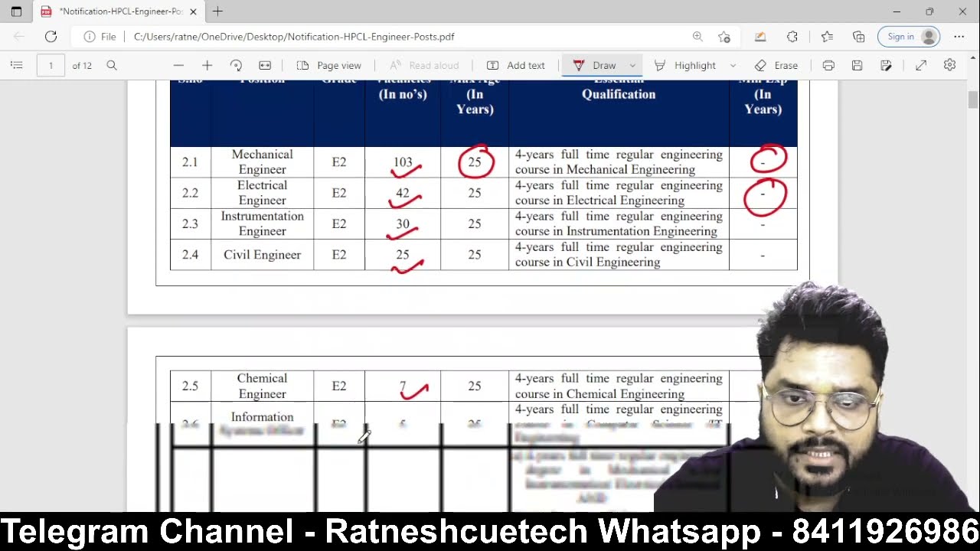Close the Notification-HPCL-Engineer tab
This screenshot has width=980, height=551.
click(x=193, y=11)
